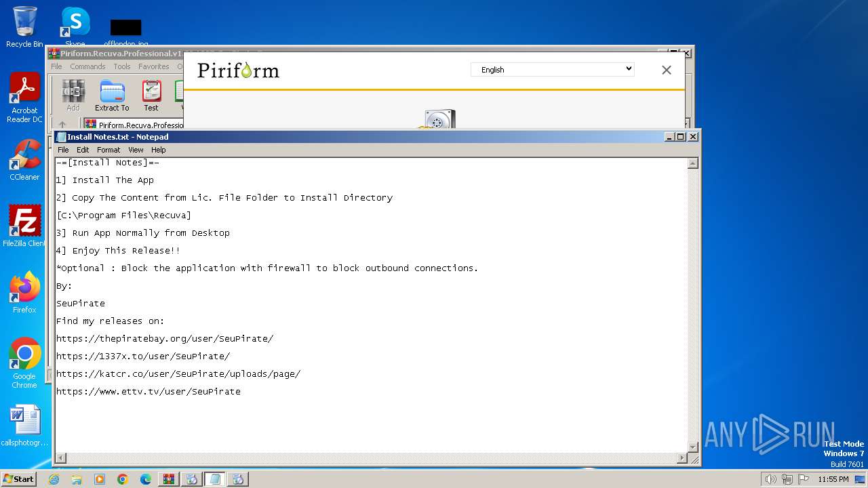
Task: Click the '*Optional : Block the application' line
Action: coord(267,268)
